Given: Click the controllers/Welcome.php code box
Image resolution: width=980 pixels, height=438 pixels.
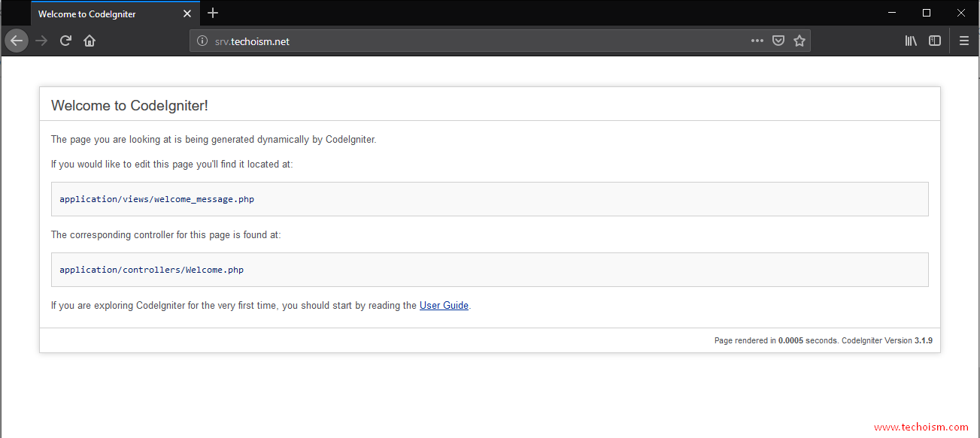Looking at the screenshot, I should point(490,270).
